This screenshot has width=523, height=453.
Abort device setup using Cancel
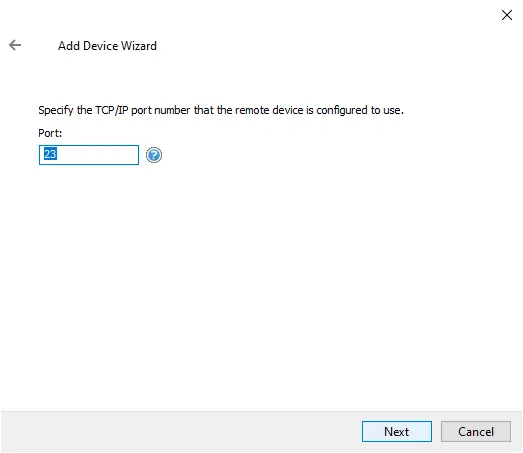click(476, 431)
